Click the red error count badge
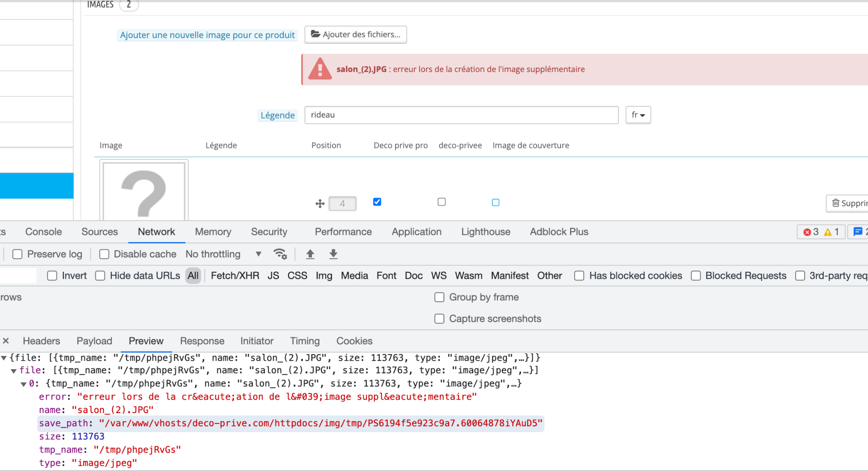 [x=811, y=232]
